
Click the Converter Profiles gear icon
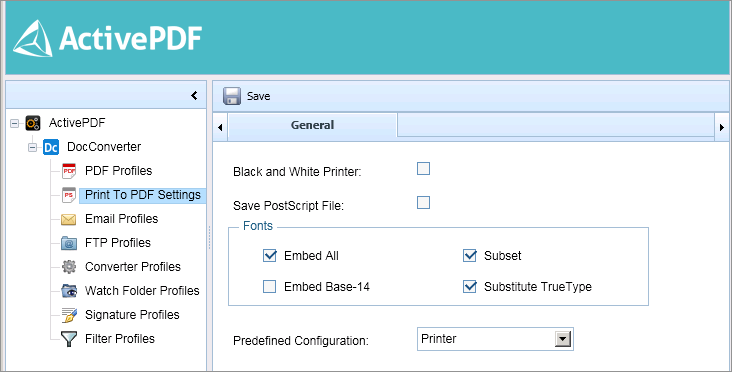(69, 267)
